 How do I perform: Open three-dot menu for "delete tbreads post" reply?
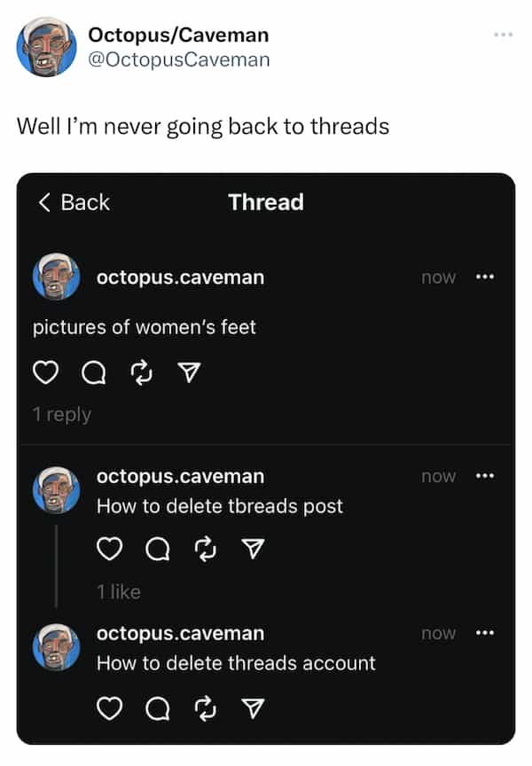point(484,476)
